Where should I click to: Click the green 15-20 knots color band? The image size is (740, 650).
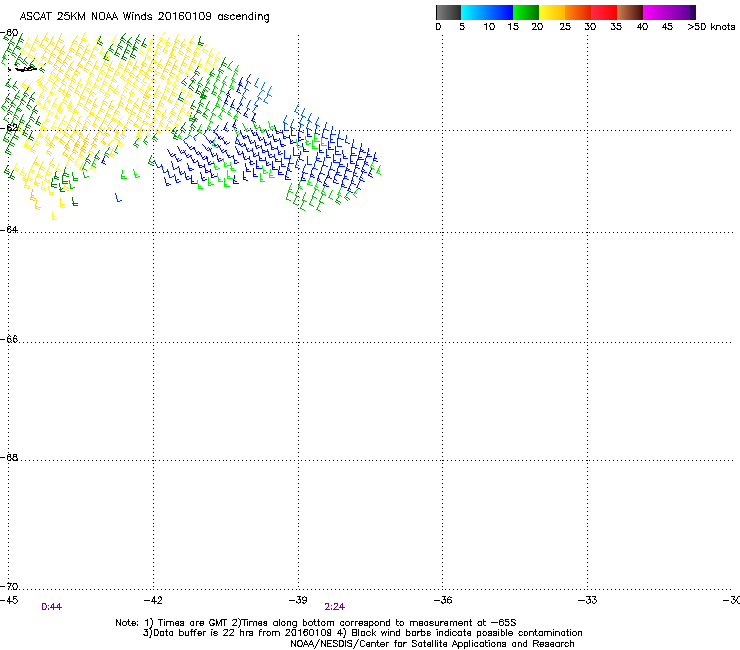click(x=526, y=12)
